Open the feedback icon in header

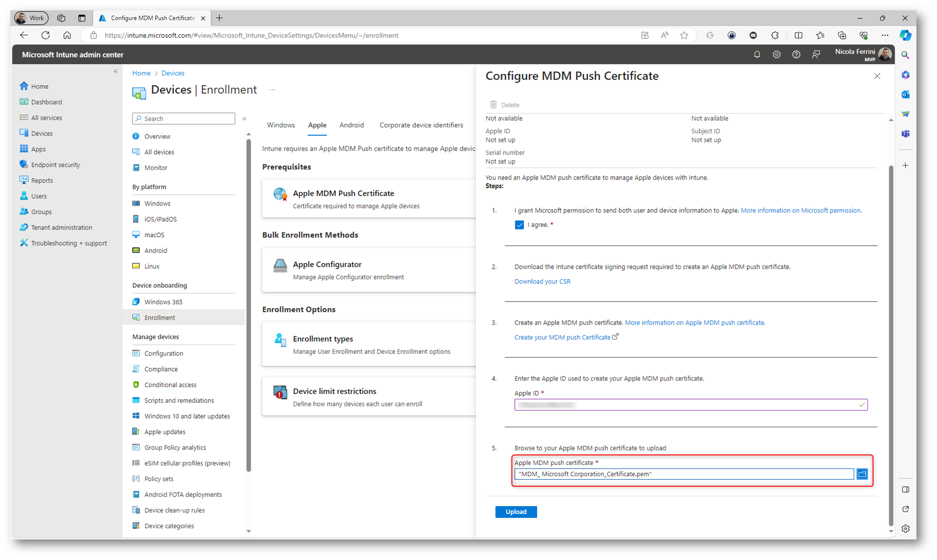[x=816, y=55]
